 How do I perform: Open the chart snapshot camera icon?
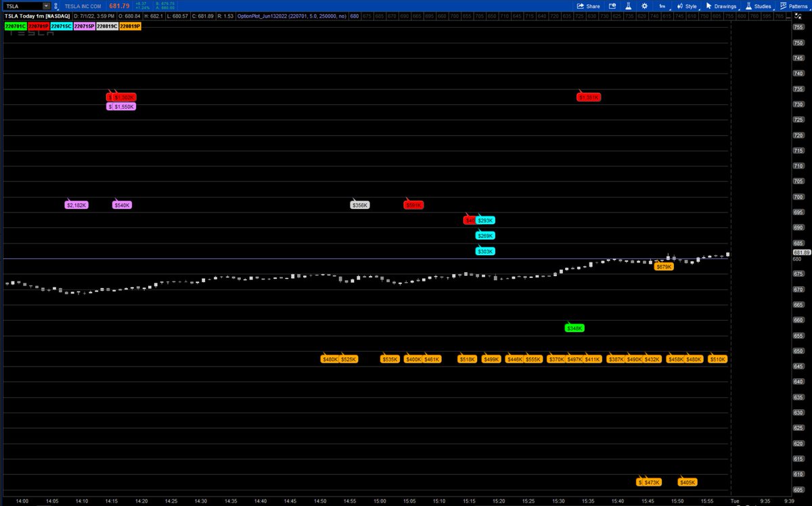pos(612,6)
